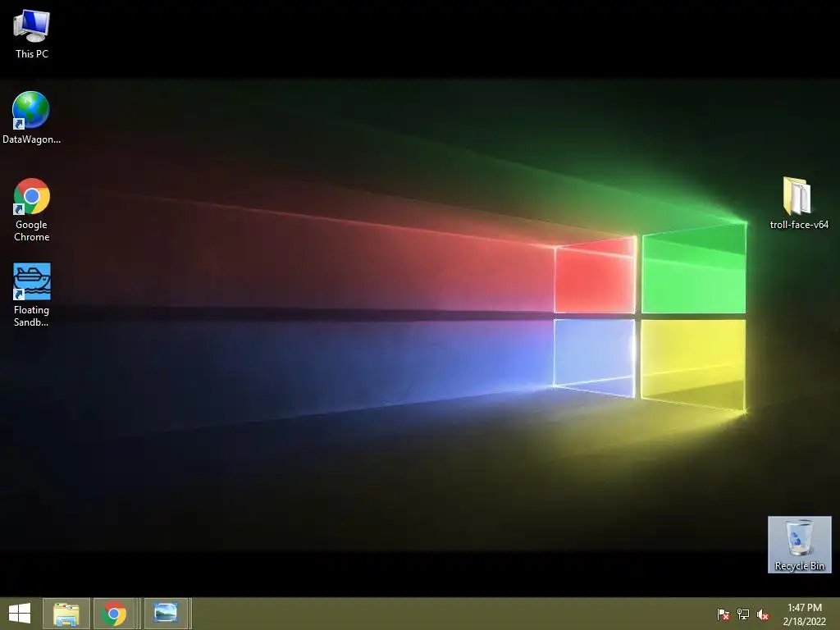Image resolution: width=840 pixels, height=630 pixels.
Task: Click the 'Recycle Bin' label text
Action: (x=799, y=566)
